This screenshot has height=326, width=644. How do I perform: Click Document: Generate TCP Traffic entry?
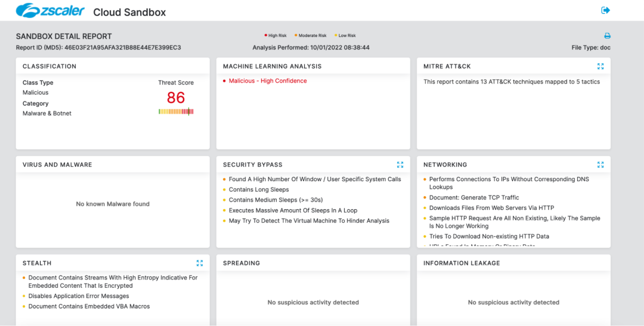[474, 197]
